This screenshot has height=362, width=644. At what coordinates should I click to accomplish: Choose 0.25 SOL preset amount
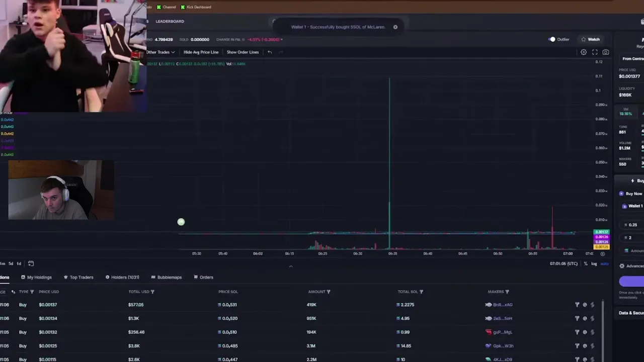[x=632, y=225]
